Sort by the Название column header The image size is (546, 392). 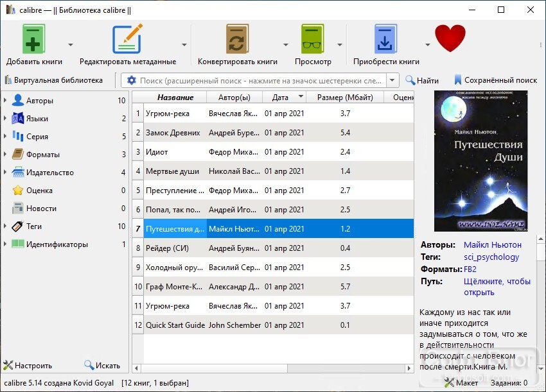point(175,98)
